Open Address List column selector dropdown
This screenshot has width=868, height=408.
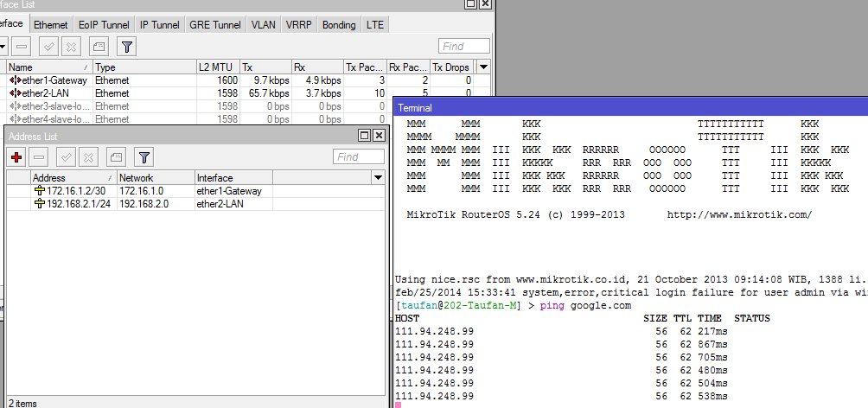[378, 178]
